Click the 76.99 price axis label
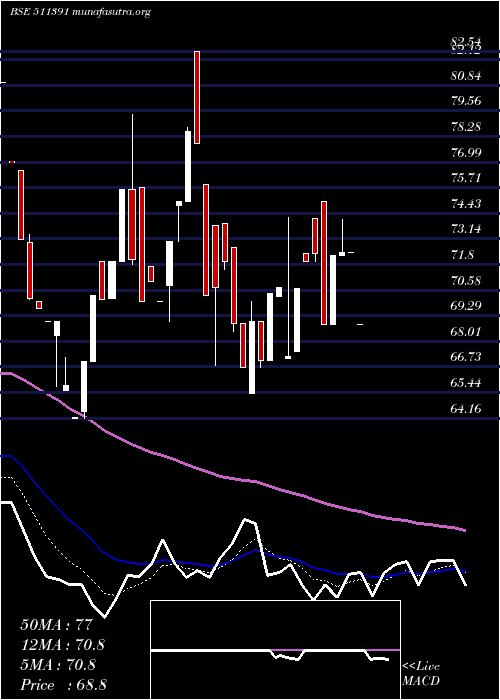Viewport: 500px width, 700px height. (x=466, y=153)
